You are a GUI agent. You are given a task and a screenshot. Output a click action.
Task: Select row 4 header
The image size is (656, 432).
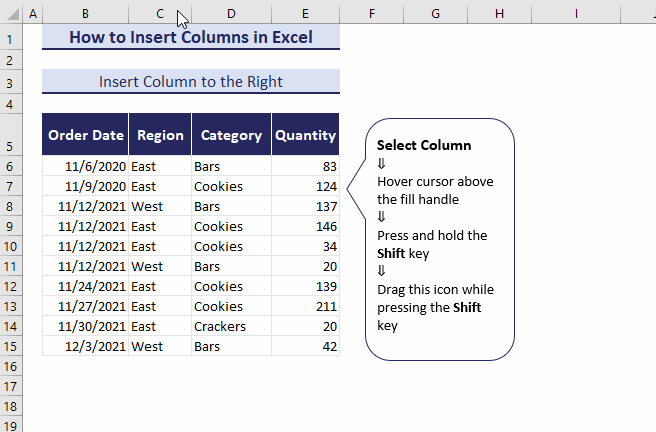coord(11,104)
